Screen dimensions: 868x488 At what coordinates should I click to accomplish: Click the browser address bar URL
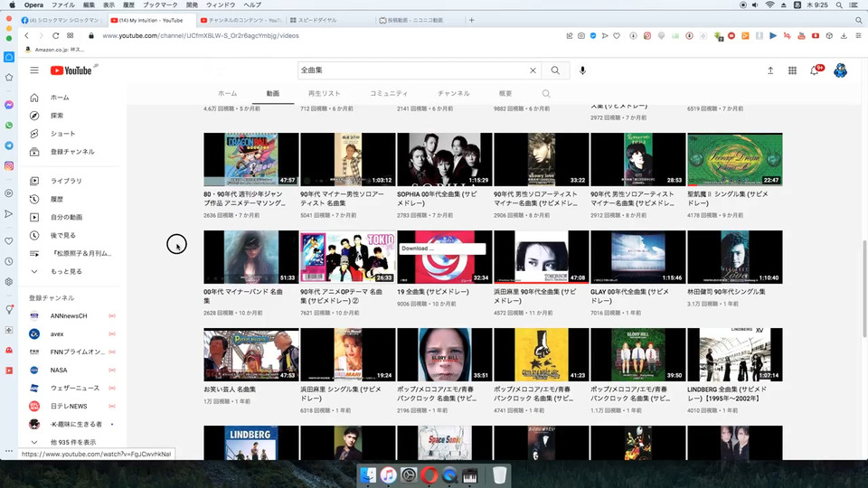pos(201,35)
